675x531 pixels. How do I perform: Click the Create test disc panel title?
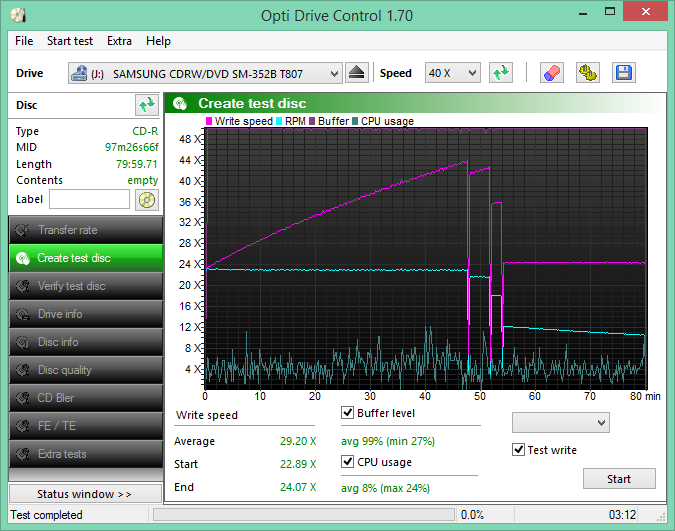coord(252,103)
